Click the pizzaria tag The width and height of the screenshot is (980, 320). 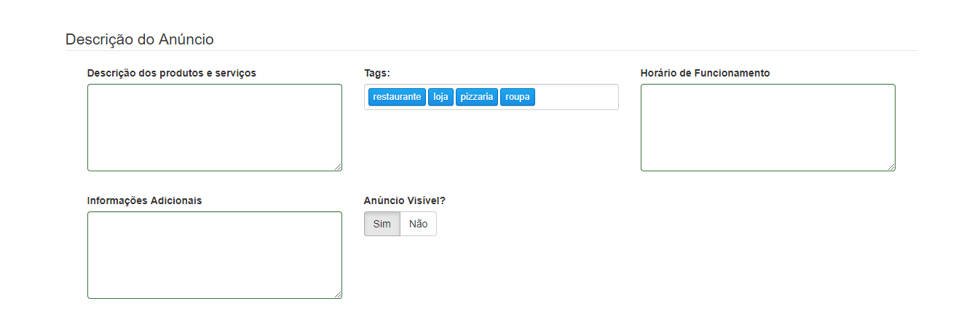pyautogui.click(x=477, y=97)
